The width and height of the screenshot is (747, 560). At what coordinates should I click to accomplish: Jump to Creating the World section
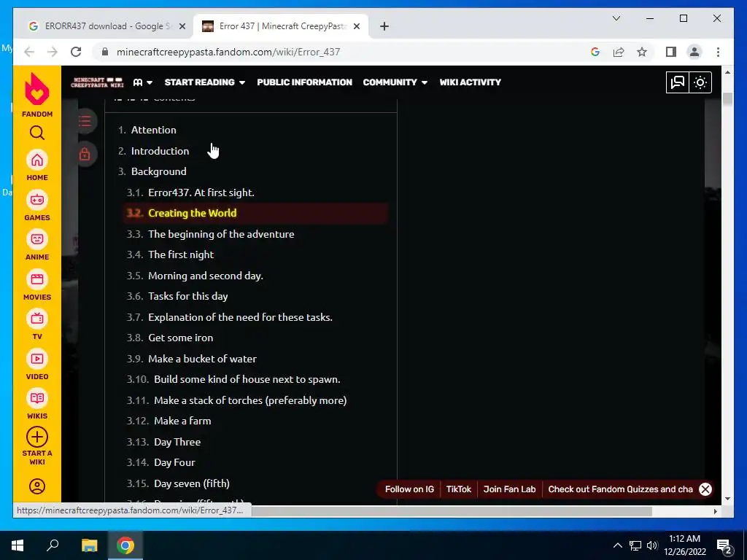point(192,213)
